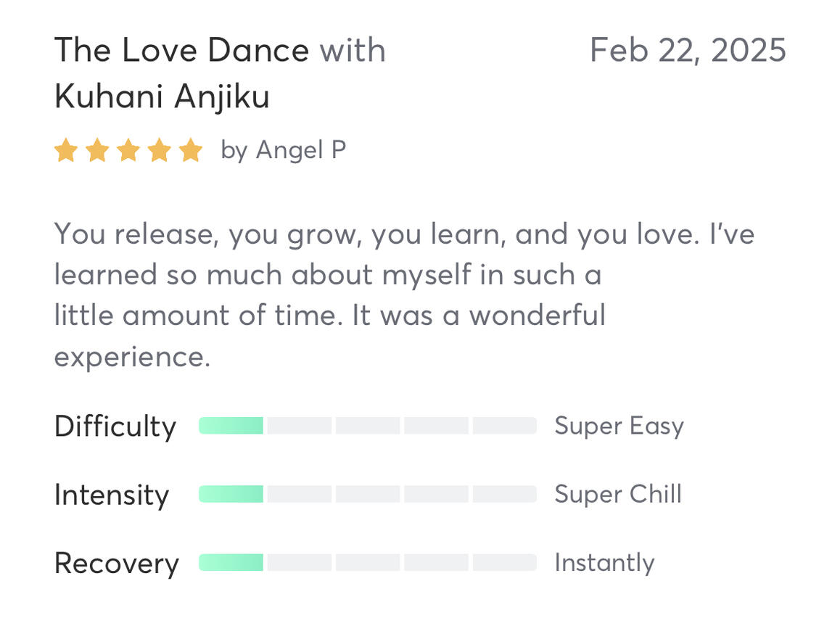This screenshot has width=840, height=618.
Task: Click the filled green Intensity bar segment
Action: tap(231, 494)
